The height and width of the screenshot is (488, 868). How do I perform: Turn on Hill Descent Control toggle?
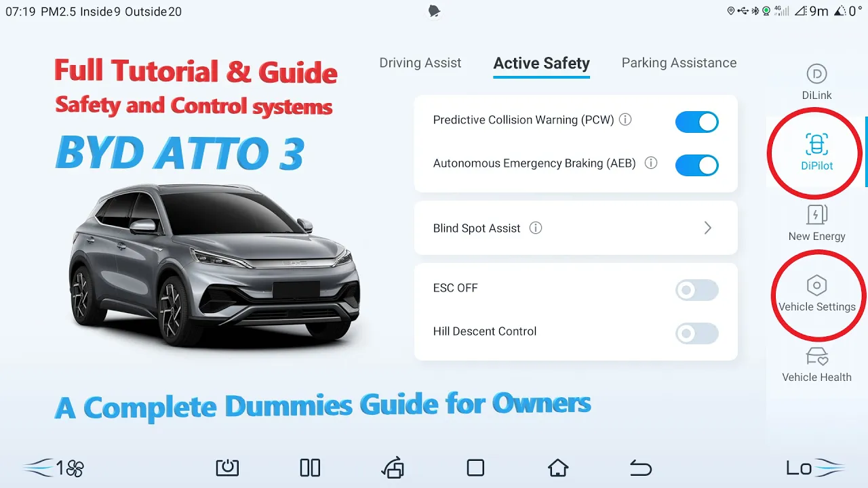coord(696,333)
